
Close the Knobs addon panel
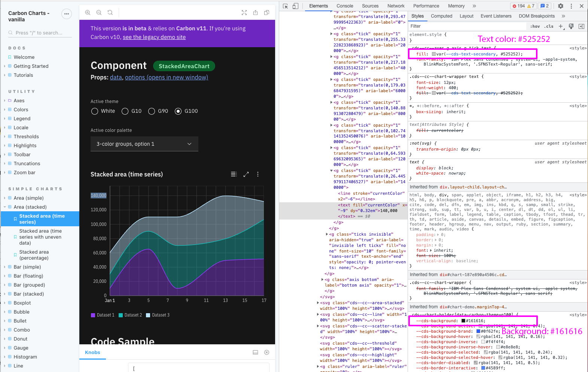pyautogui.click(x=266, y=352)
